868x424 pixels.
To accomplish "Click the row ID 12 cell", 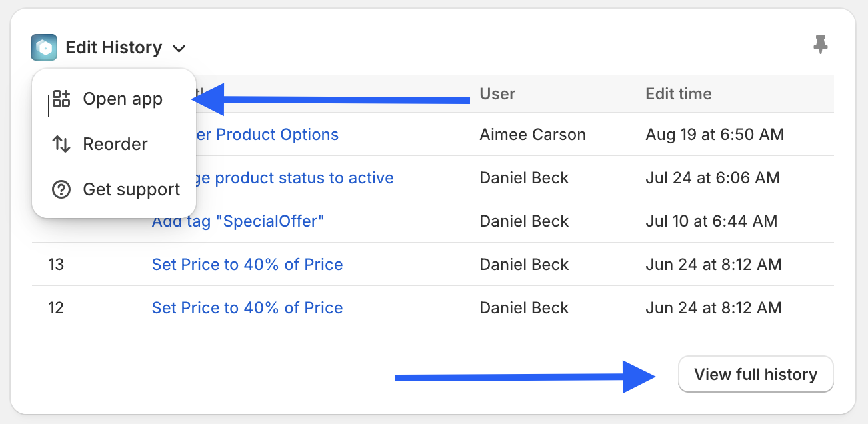I will tap(56, 308).
